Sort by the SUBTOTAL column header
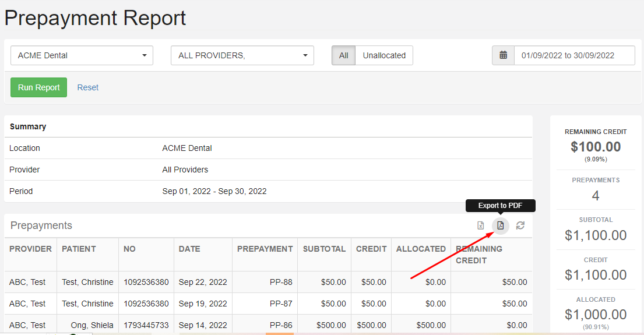Screen dimensions: 644x335 [x=324, y=249]
